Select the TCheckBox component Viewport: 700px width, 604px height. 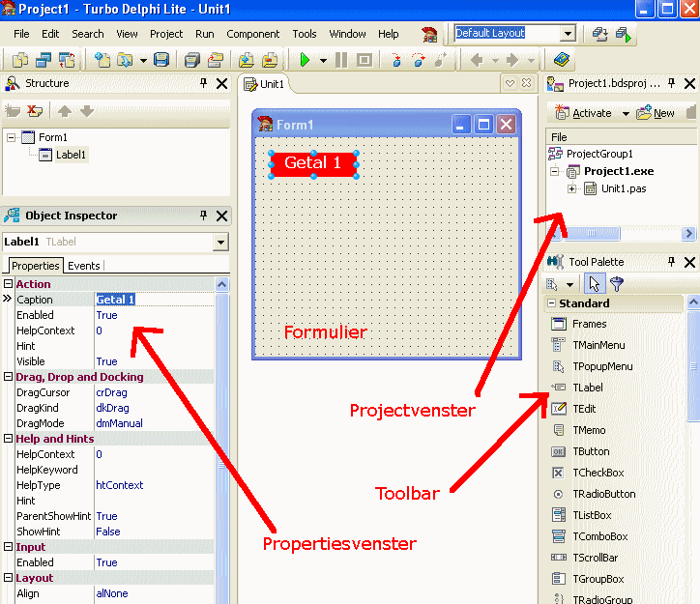598,473
